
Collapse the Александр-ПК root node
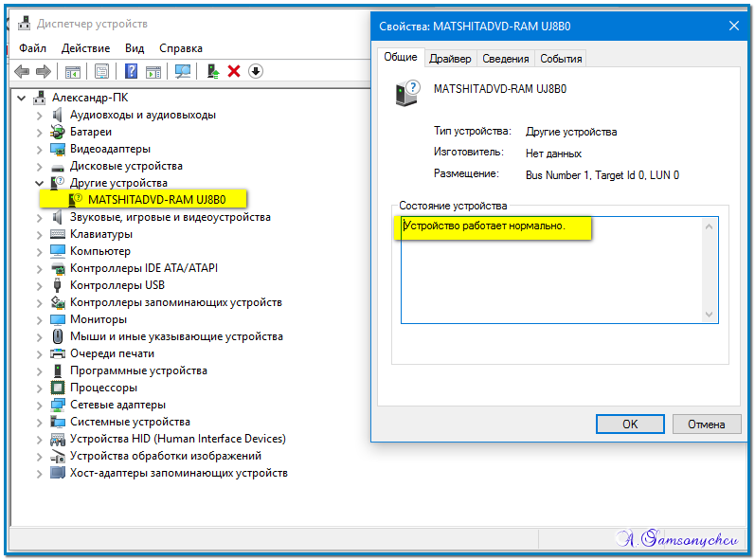point(21,99)
